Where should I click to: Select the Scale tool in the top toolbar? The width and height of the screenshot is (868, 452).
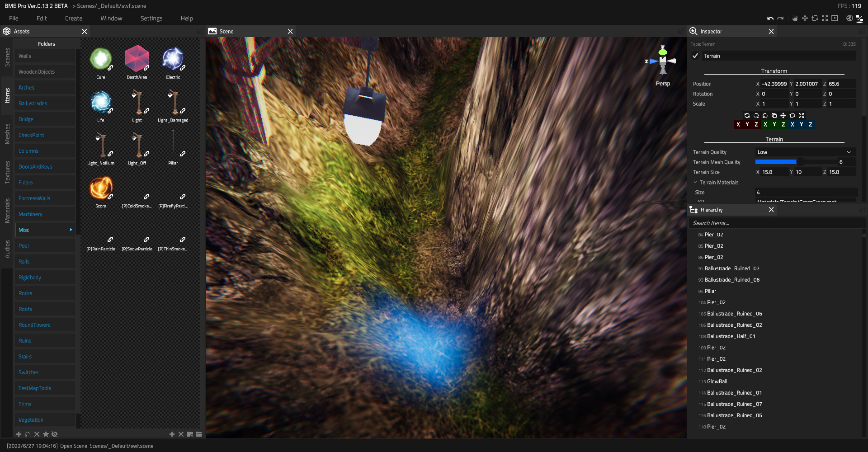(x=825, y=18)
